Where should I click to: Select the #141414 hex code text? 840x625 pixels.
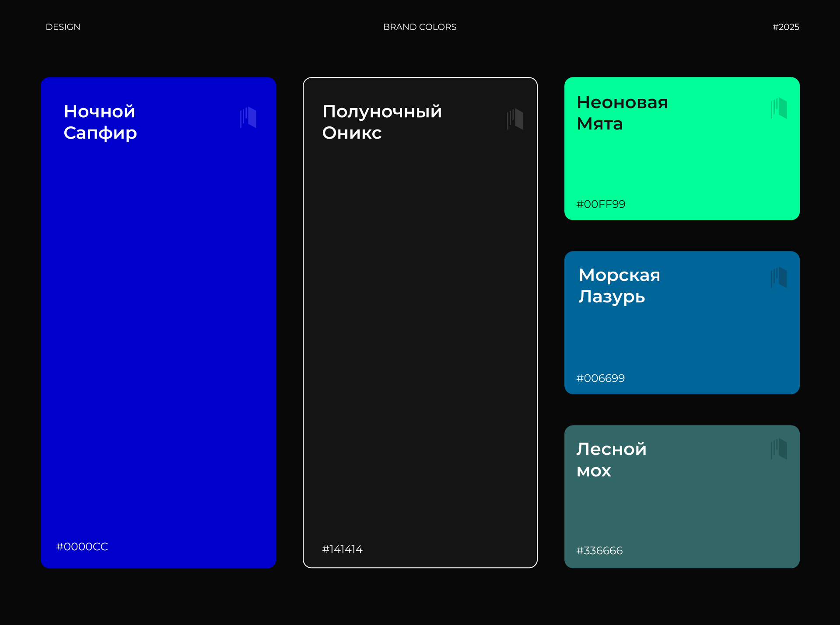point(342,549)
